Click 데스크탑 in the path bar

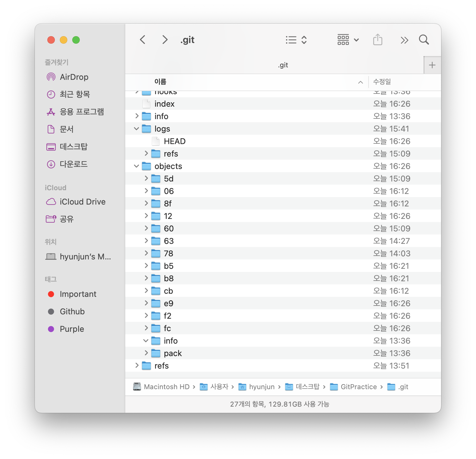[x=302, y=387]
